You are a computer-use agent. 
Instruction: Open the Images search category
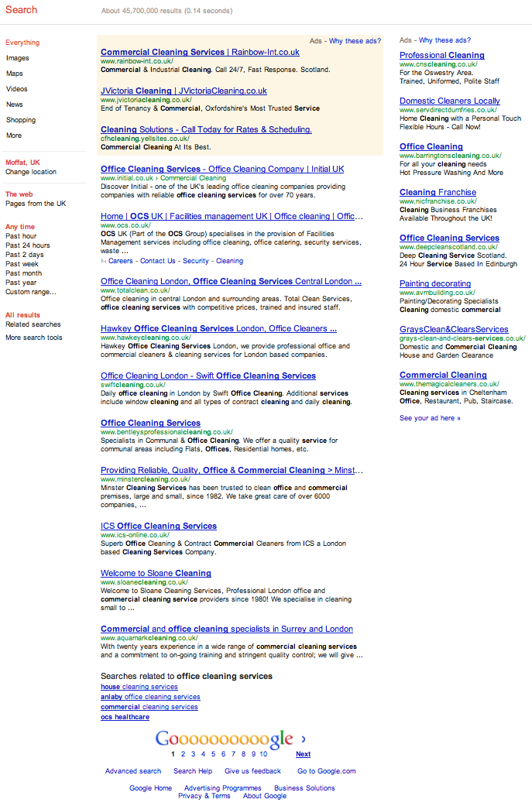(18, 58)
